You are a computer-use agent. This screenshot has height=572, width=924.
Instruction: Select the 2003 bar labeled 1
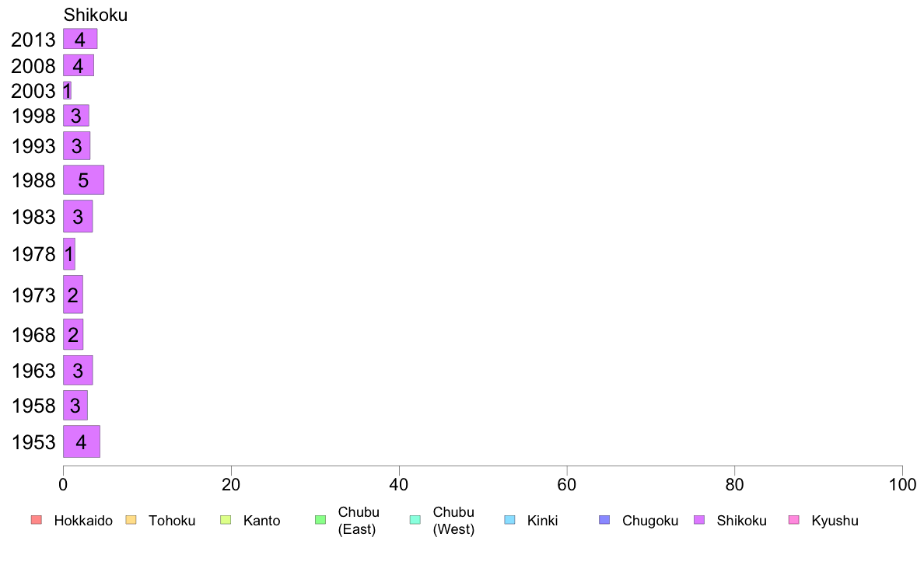[67, 91]
